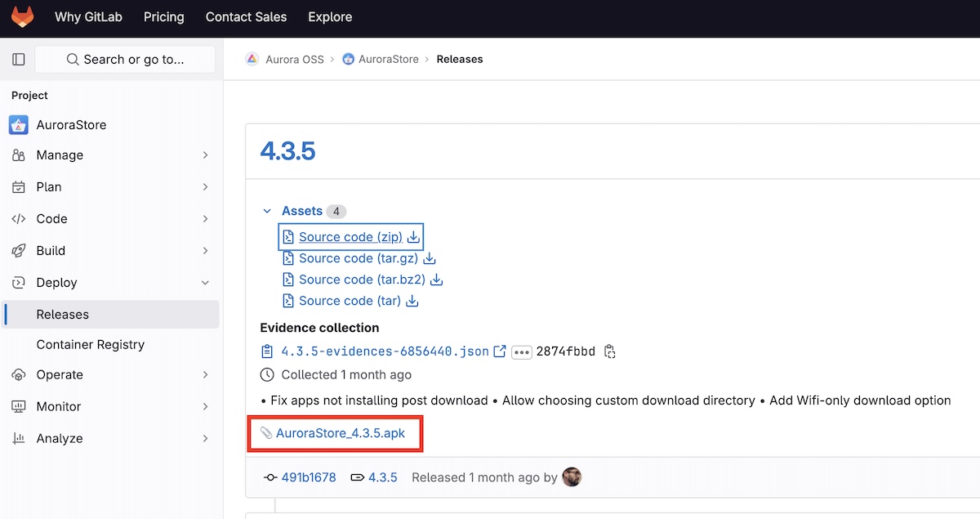Go to Aurora OSS breadcrumb
Viewport: 980px width, 519px height.
[294, 60]
